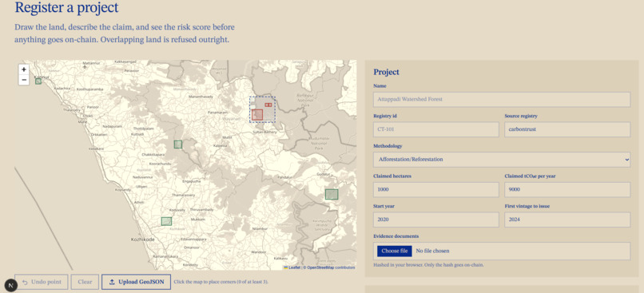The height and width of the screenshot is (293, 644).
Task: Edit the Claimed hectares field
Action: [436, 189]
